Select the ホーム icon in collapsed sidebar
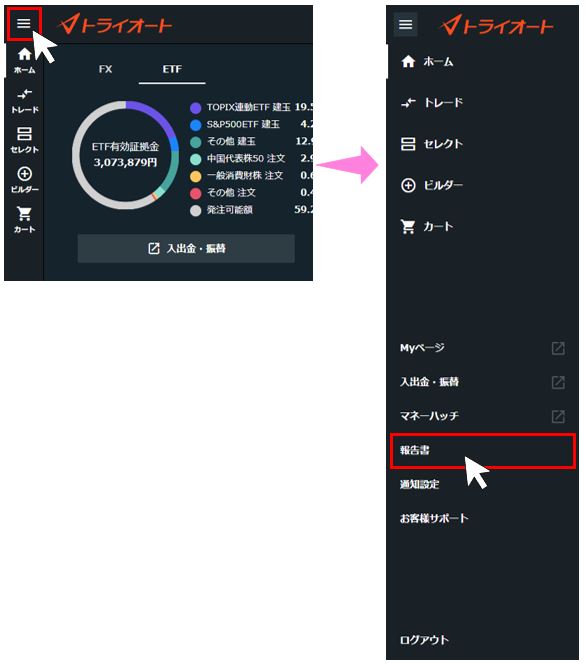Image resolution: width=585 pixels, height=665 pixels. pos(24,60)
